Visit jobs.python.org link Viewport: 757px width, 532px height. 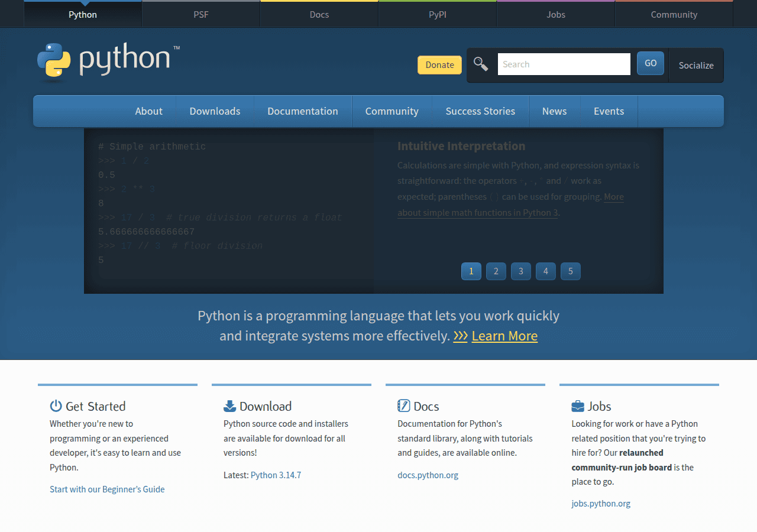601,504
